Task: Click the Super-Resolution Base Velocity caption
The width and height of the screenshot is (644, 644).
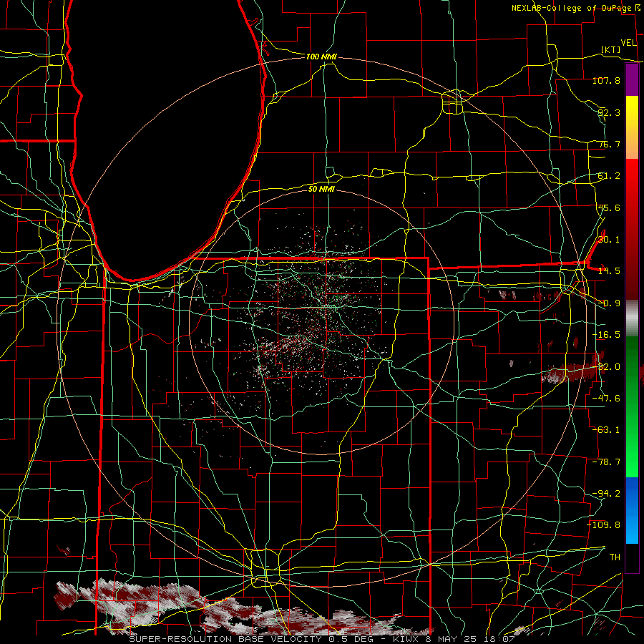Action: pos(321,639)
